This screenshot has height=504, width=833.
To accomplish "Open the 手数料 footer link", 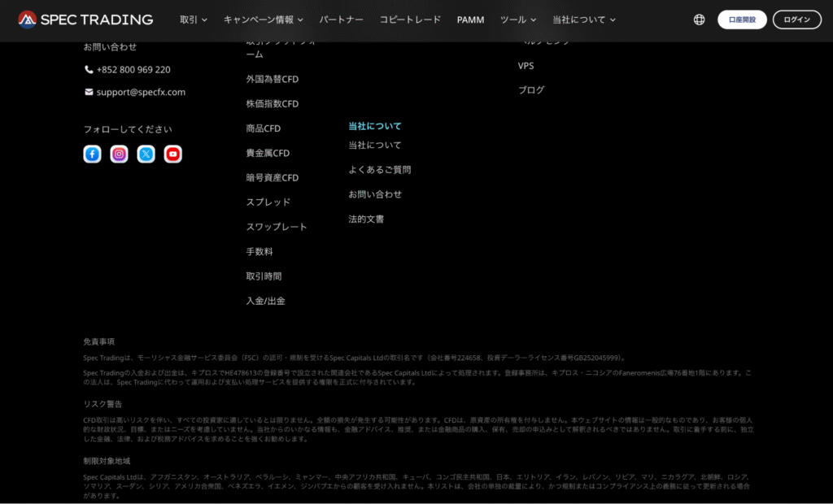I will tap(259, 252).
